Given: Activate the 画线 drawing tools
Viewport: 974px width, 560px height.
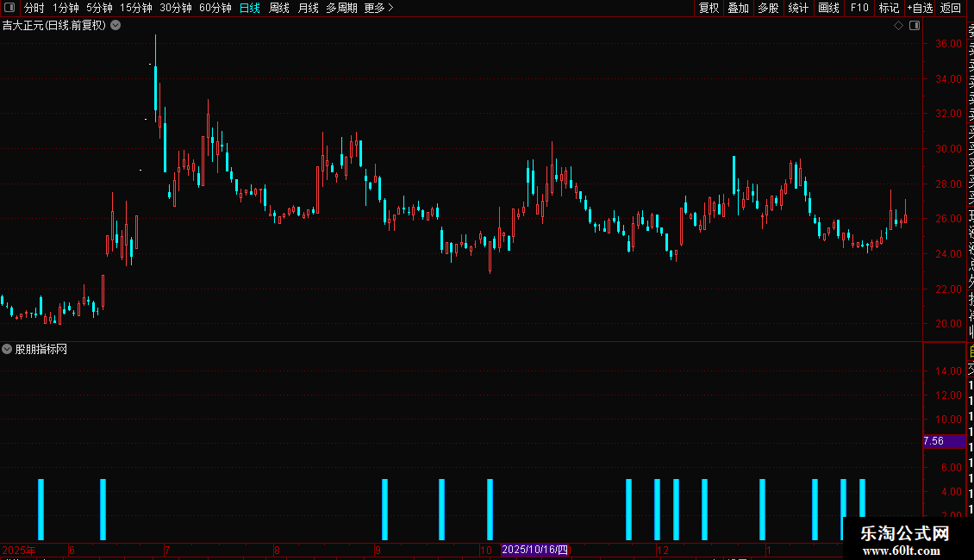Looking at the screenshot, I should [828, 8].
